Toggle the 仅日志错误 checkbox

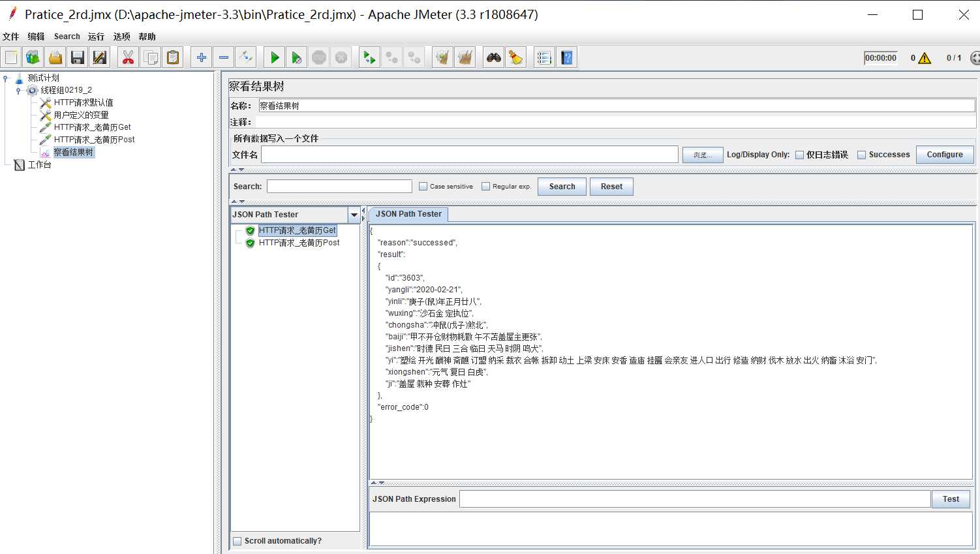(x=799, y=155)
